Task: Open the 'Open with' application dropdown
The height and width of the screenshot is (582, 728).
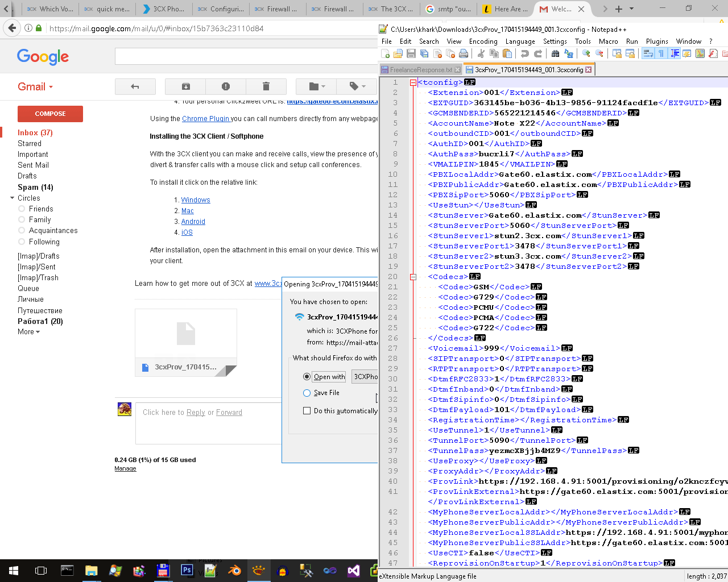Action: [x=365, y=377]
